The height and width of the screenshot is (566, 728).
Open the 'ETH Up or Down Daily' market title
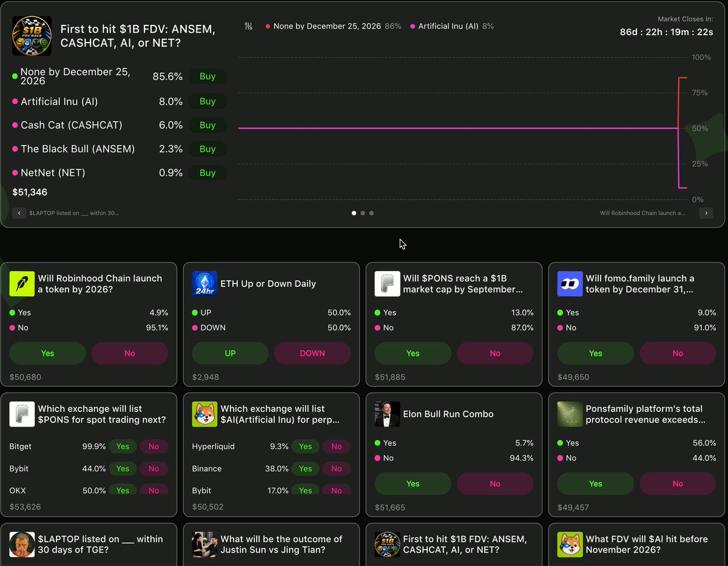point(268,284)
